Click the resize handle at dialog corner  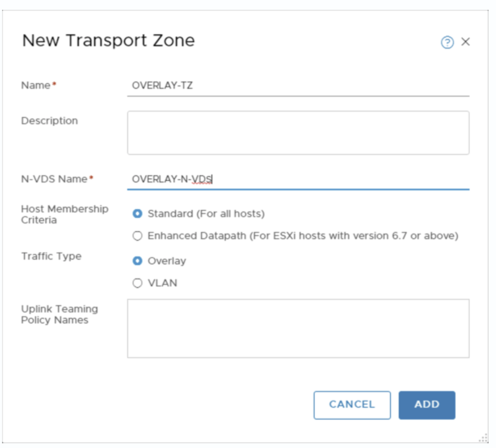tap(483, 439)
